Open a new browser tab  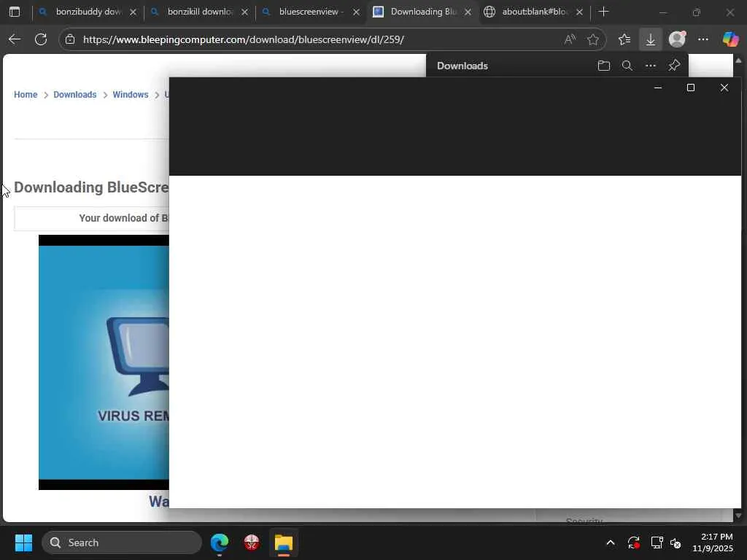tap(603, 12)
